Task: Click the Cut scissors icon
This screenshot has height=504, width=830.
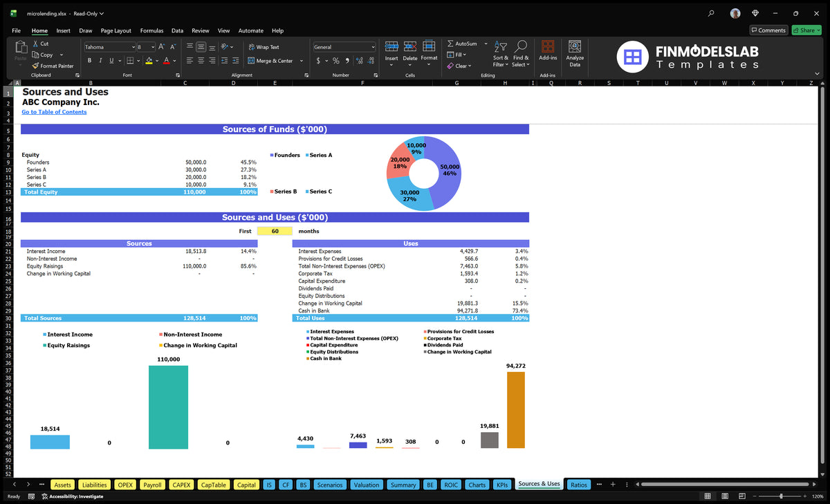Action: coord(35,44)
